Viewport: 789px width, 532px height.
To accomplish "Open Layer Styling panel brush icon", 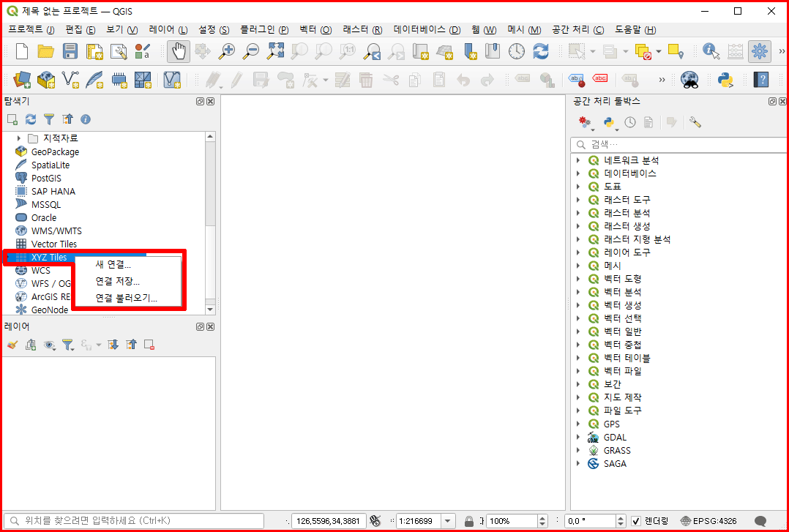I will coord(12,345).
